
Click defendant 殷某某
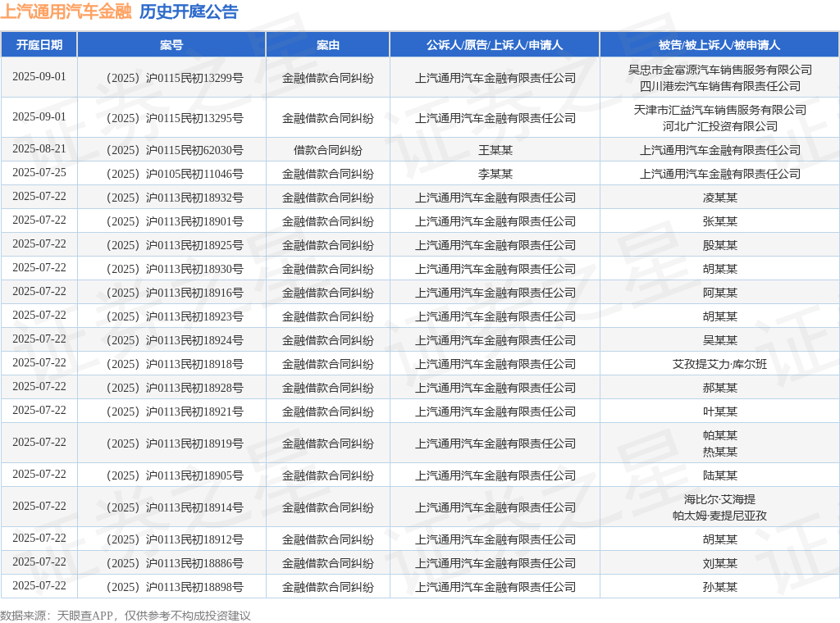pyautogui.click(x=720, y=245)
